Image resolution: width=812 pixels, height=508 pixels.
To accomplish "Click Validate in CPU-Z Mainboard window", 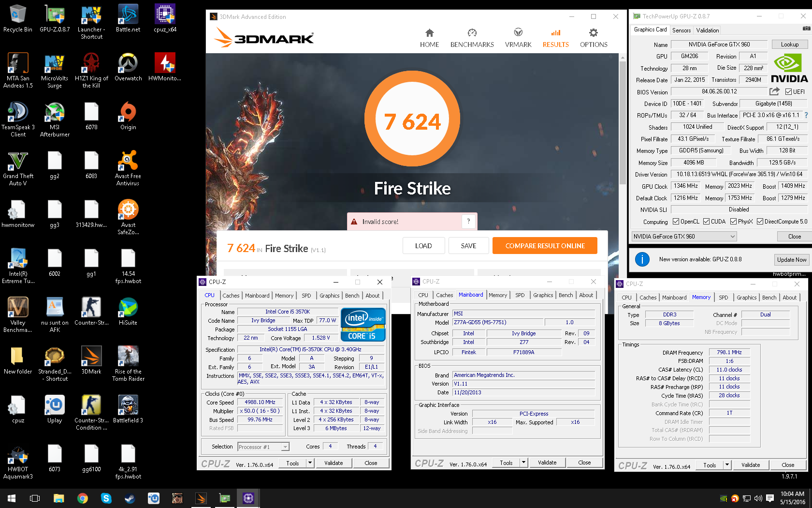I will (547, 463).
